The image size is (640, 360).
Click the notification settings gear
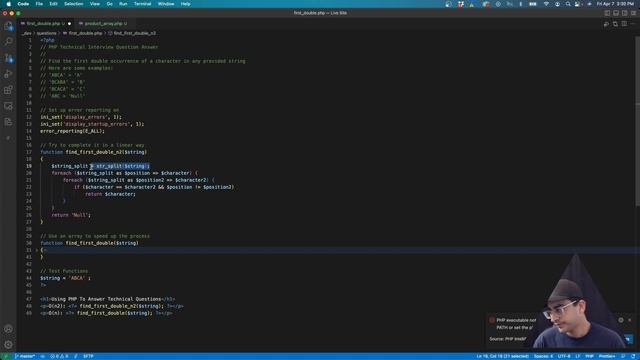tap(621, 320)
